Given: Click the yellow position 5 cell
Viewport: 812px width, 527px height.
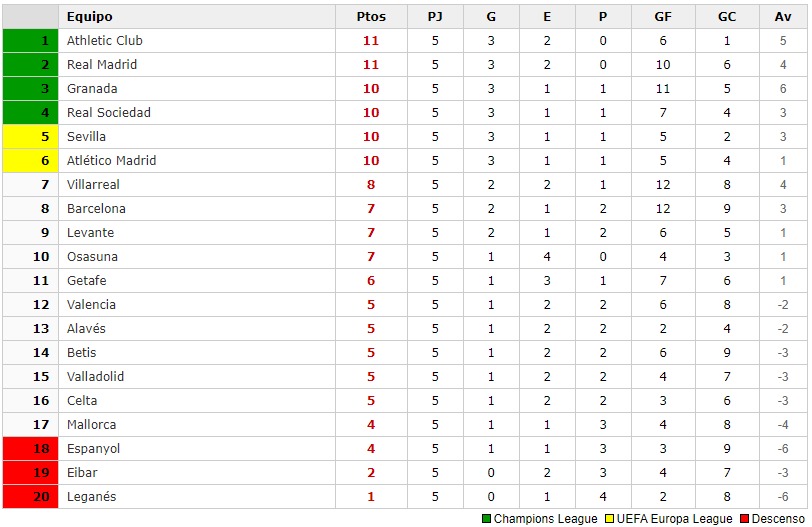Looking at the screenshot, I should pos(31,137).
